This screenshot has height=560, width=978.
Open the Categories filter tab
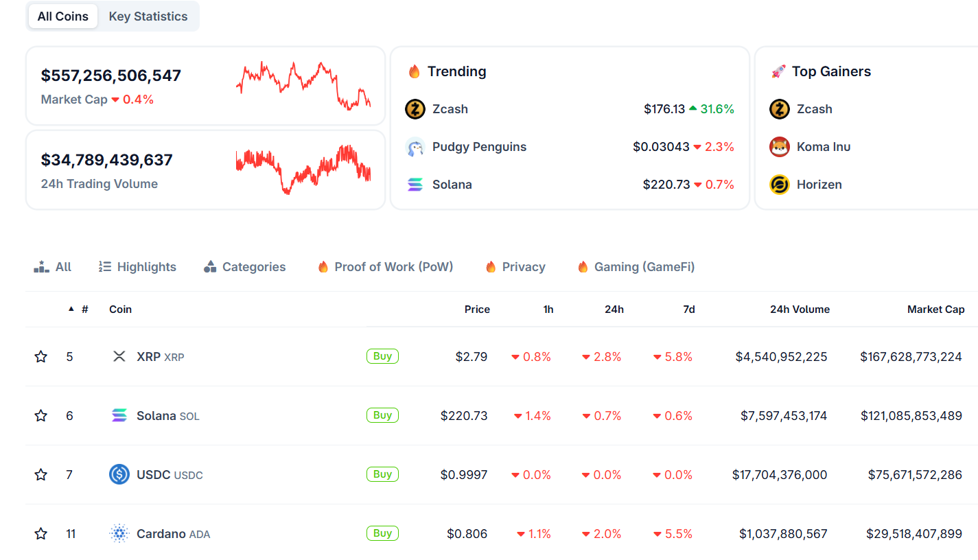point(245,267)
